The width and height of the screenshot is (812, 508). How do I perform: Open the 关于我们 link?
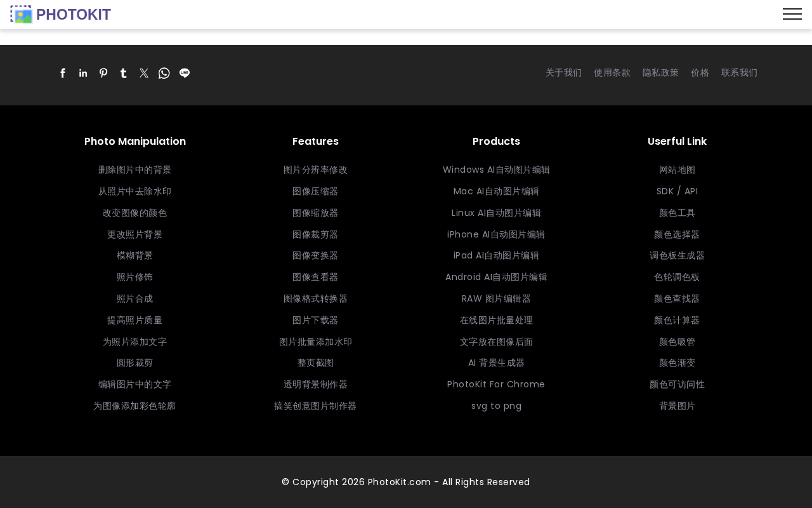[x=563, y=73]
